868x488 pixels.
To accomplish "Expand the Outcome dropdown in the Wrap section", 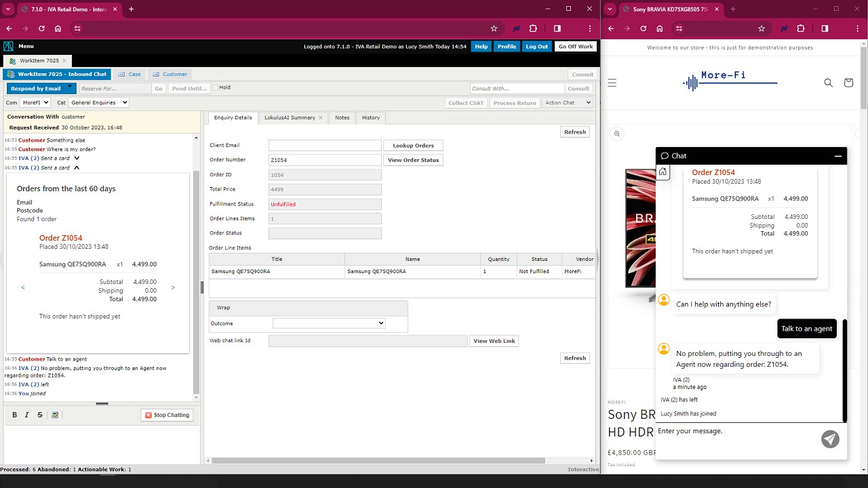I will (x=328, y=323).
